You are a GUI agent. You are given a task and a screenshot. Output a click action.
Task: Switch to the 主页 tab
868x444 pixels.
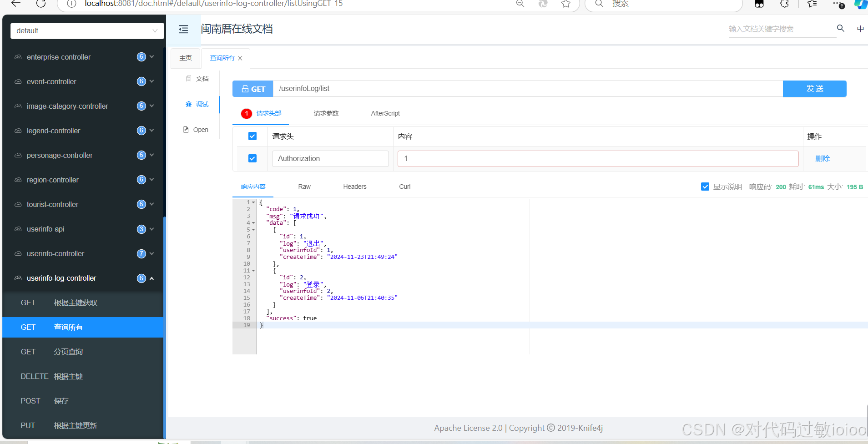(x=185, y=58)
